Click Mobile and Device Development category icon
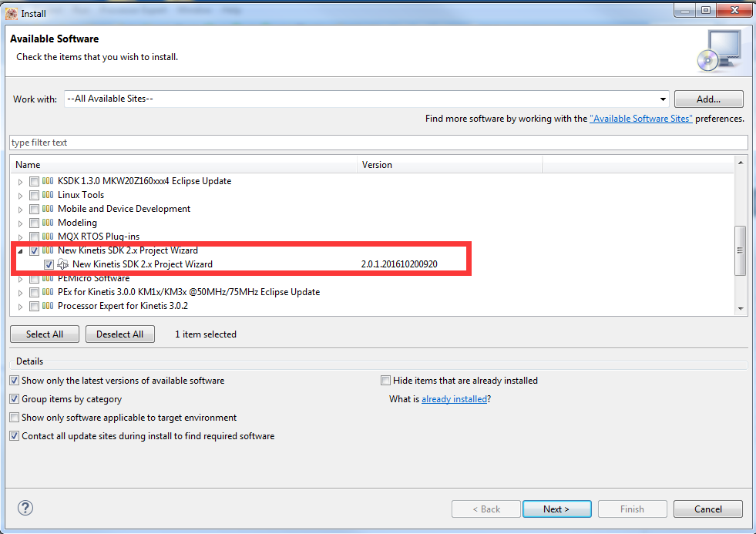This screenshot has width=756, height=534. (x=48, y=209)
